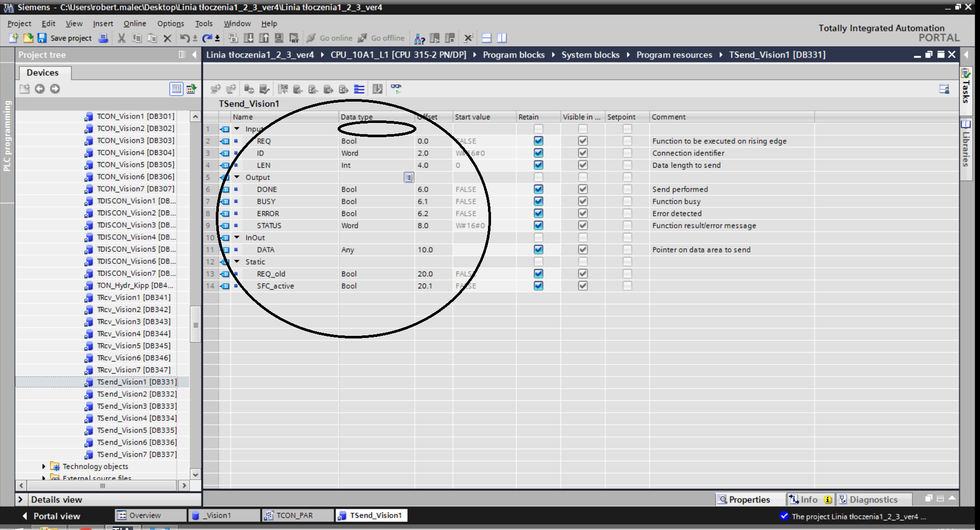This screenshot has height=530, width=980.
Task: Open the Overview editor in taskbar
Action: click(151, 515)
